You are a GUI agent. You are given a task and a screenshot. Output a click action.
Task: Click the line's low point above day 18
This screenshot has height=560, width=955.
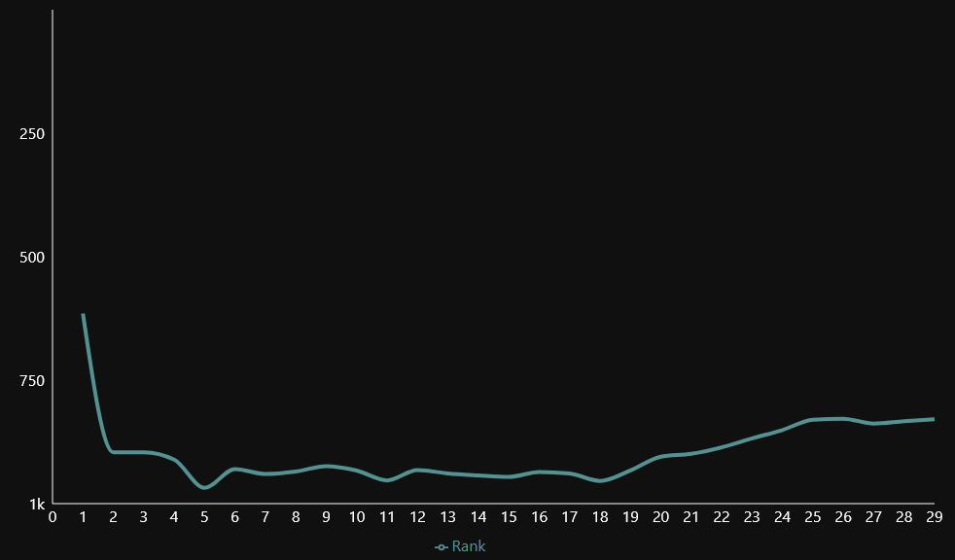[x=600, y=481]
